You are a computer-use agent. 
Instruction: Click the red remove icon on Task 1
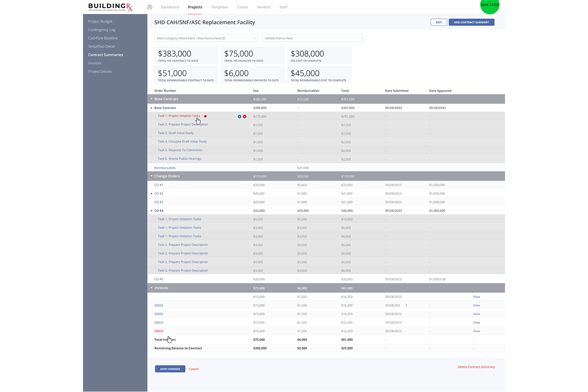click(245, 116)
